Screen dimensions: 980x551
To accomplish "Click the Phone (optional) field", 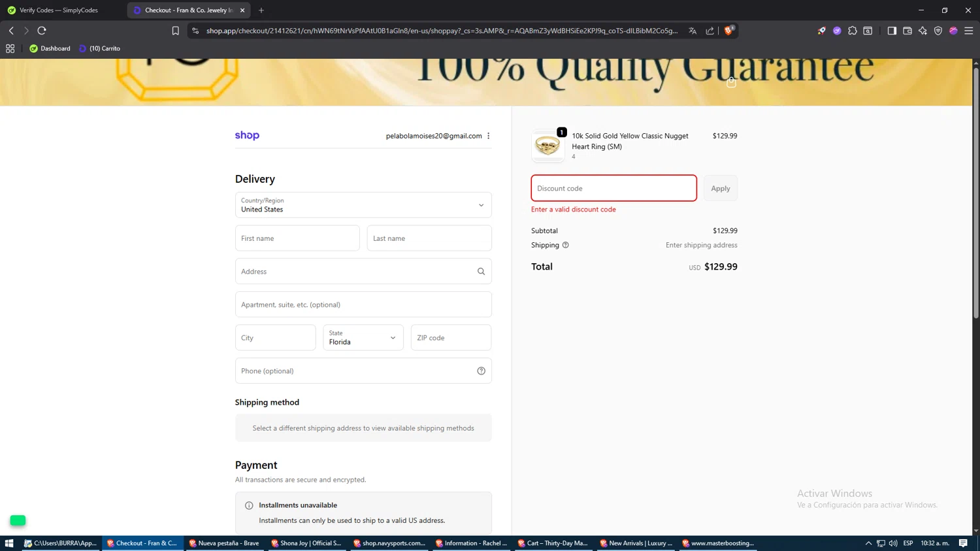I will 363,371.
